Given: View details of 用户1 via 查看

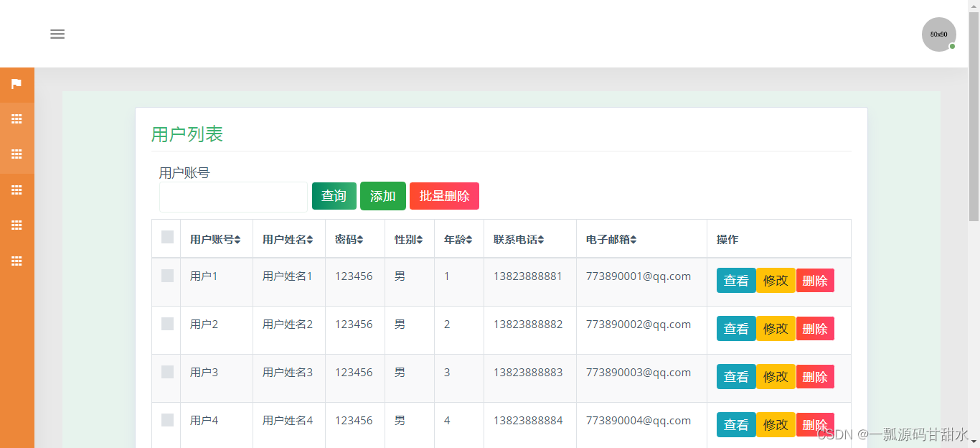Looking at the screenshot, I should tap(736, 281).
